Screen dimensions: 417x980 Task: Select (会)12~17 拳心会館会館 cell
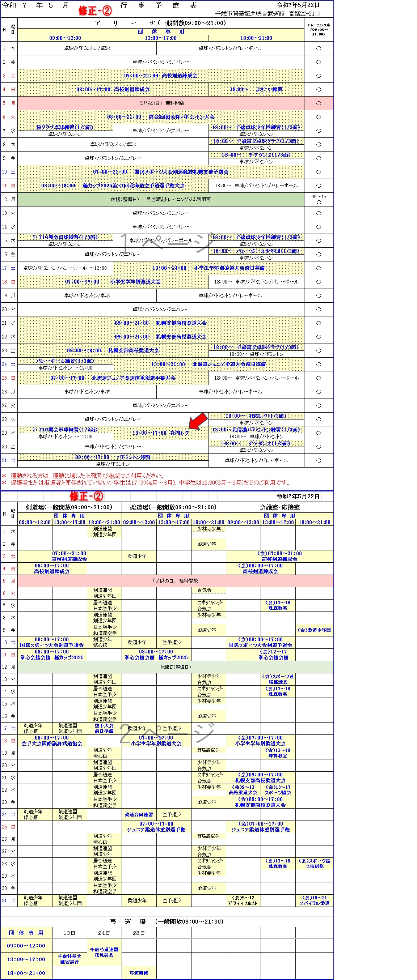click(273, 655)
